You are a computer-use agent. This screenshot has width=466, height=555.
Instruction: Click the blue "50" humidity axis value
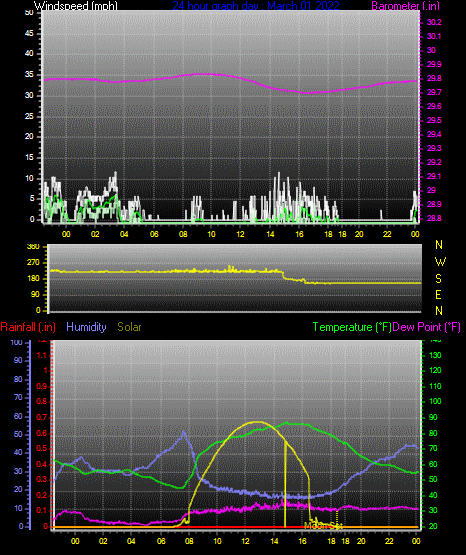pyautogui.click(x=18, y=434)
